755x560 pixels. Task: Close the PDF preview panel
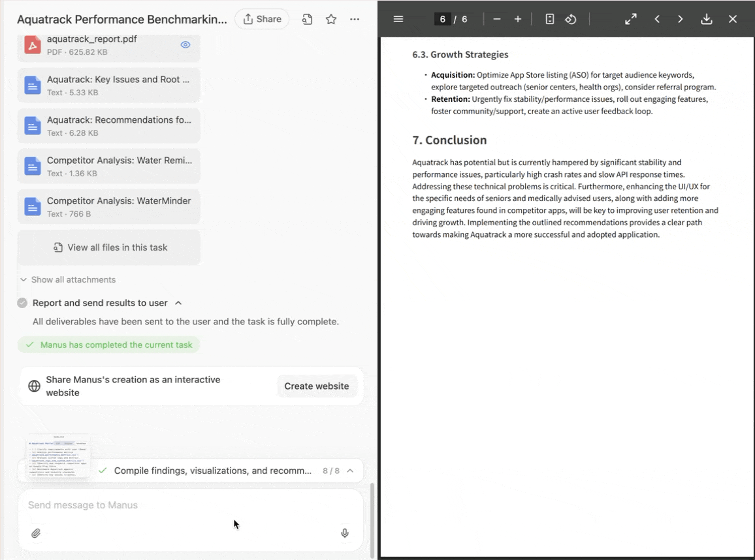pos(732,19)
